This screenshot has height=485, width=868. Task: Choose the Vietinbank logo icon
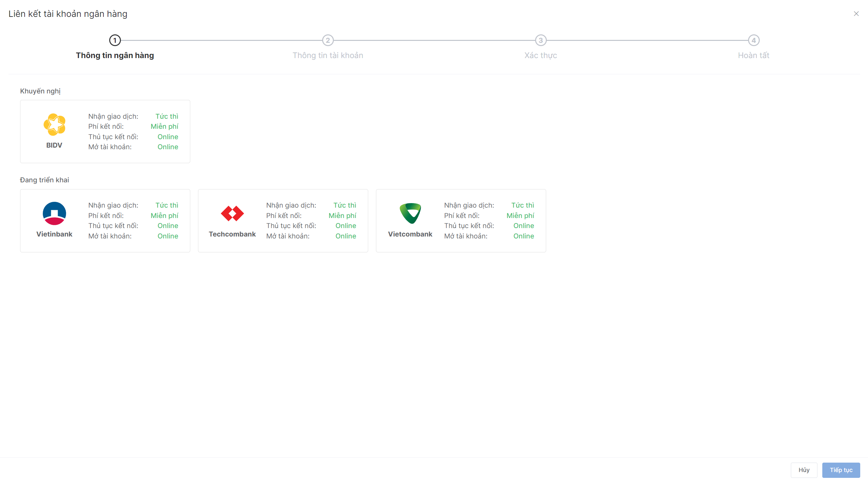pyautogui.click(x=54, y=213)
